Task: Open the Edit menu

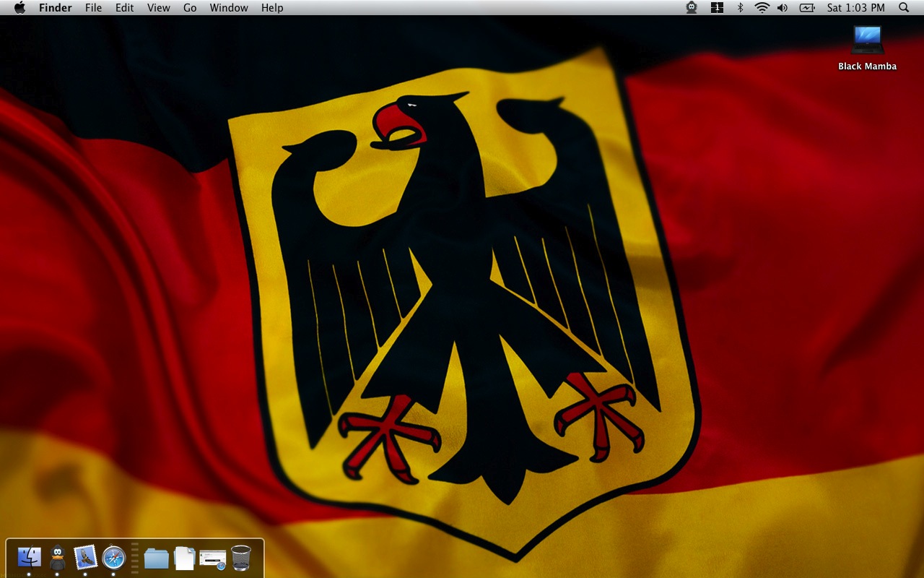Action: coord(125,8)
